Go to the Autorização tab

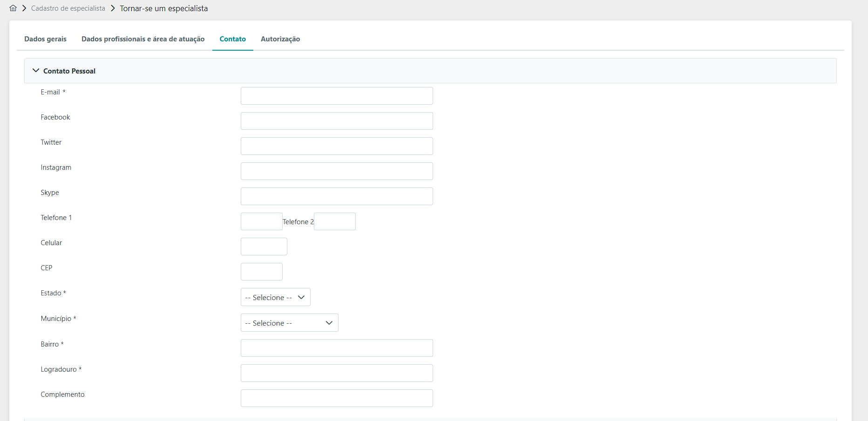280,39
